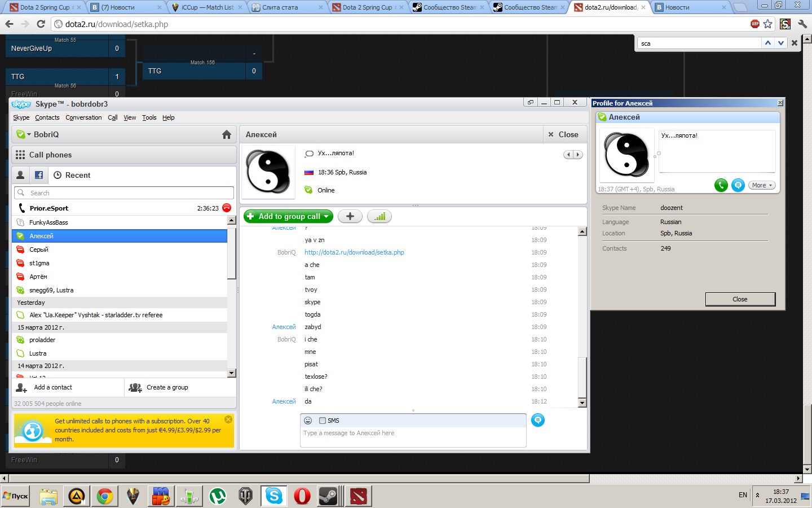Open Chrome's wrench settings menu
The image size is (812, 508).
[802, 24]
